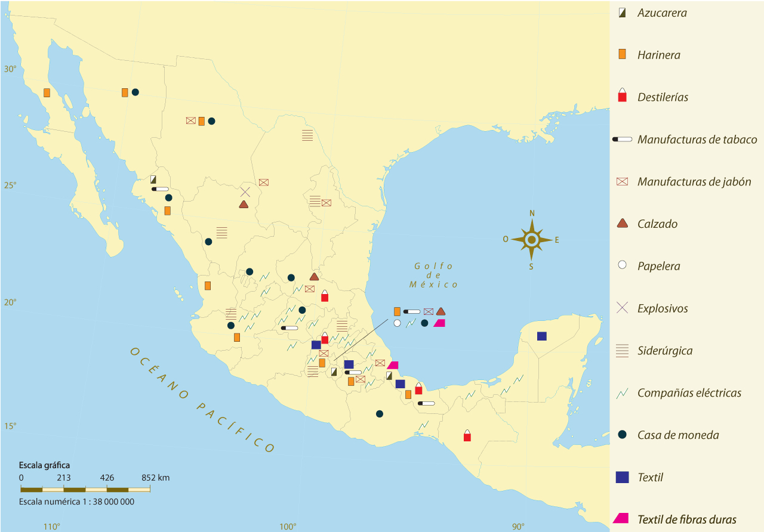Click the Siderúrgica striped legend icon

click(x=622, y=351)
